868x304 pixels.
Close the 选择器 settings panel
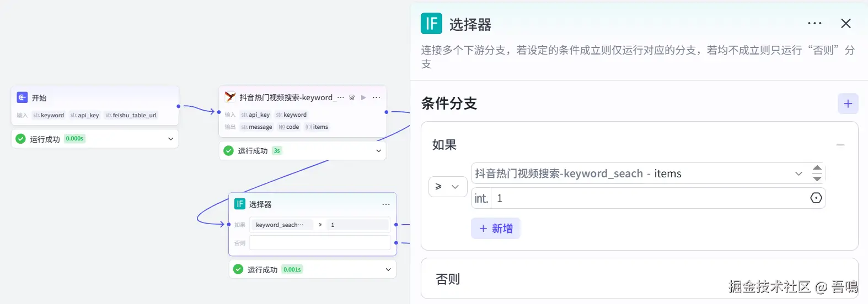846,23
